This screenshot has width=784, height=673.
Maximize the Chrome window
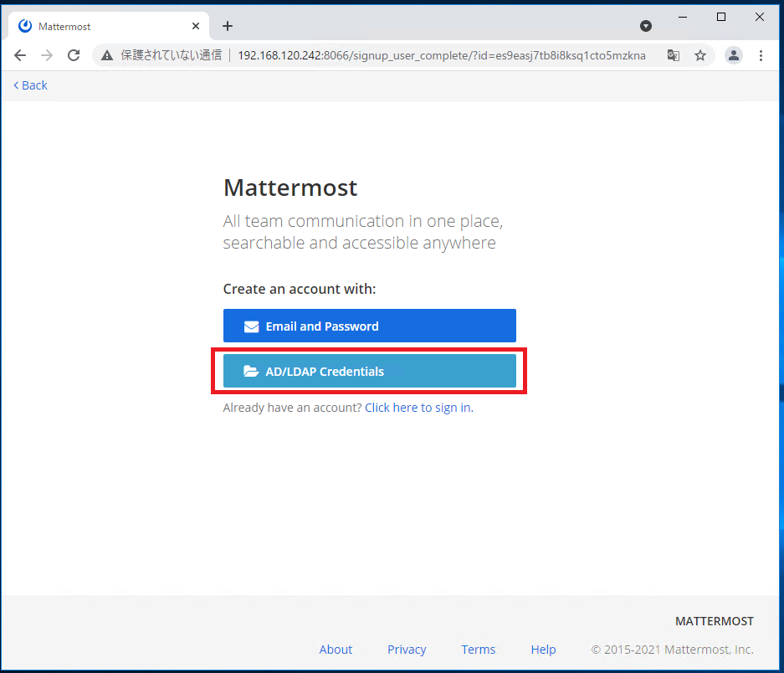[x=721, y=17]
